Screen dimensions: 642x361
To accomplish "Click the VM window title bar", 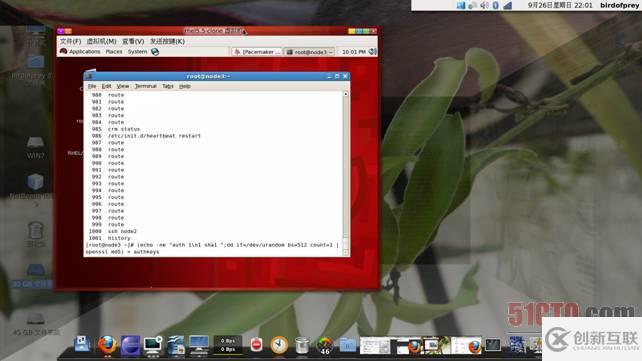I will click(x=217, y=31).
